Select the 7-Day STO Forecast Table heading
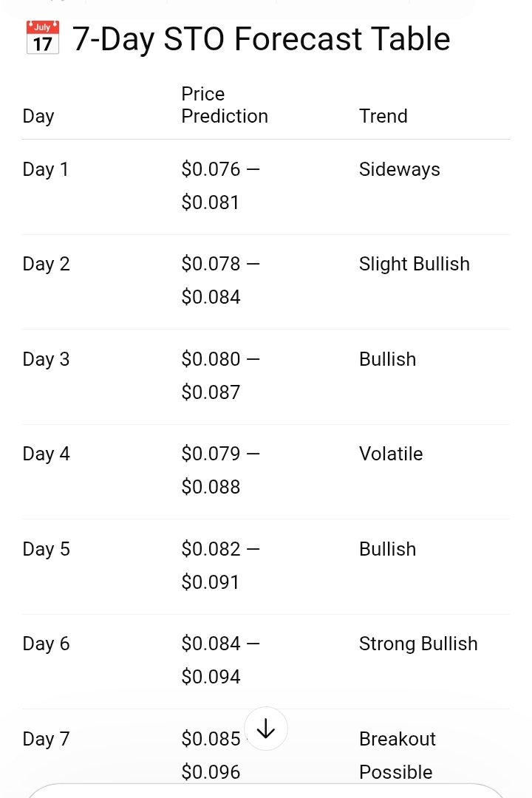 262,39
